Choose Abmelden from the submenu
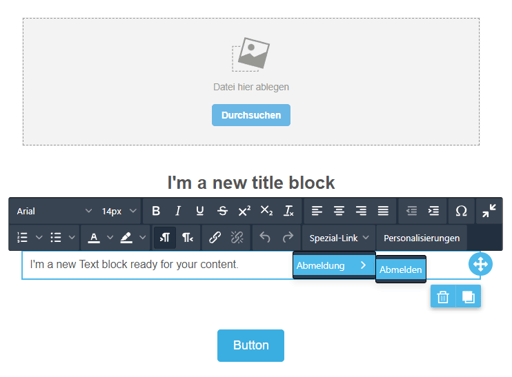The image size is (512, 377). click(401, 269)
